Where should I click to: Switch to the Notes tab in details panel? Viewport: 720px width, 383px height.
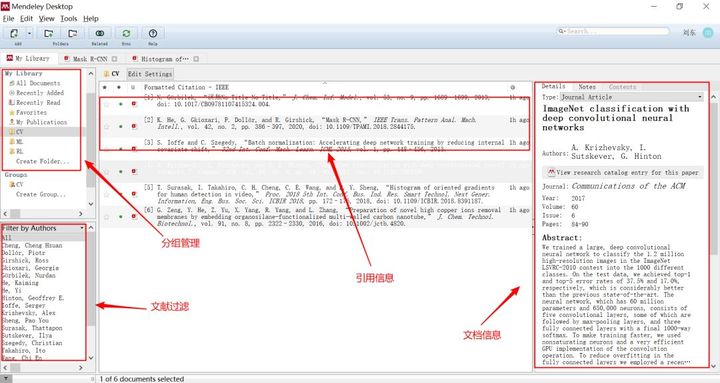[x=587, y=87]
